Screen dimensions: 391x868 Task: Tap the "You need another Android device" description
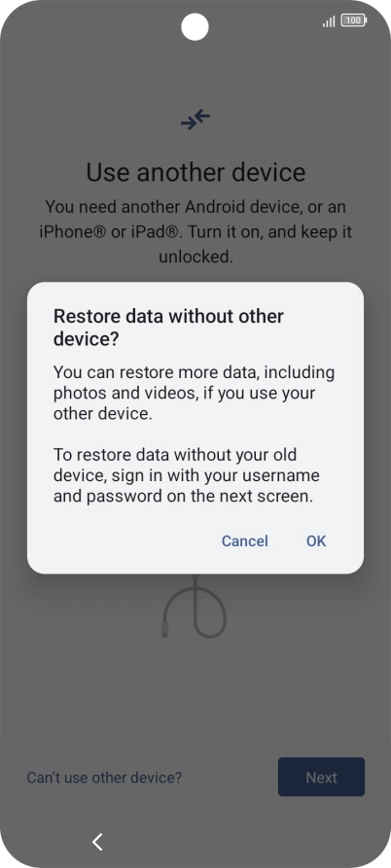(195, 232)
